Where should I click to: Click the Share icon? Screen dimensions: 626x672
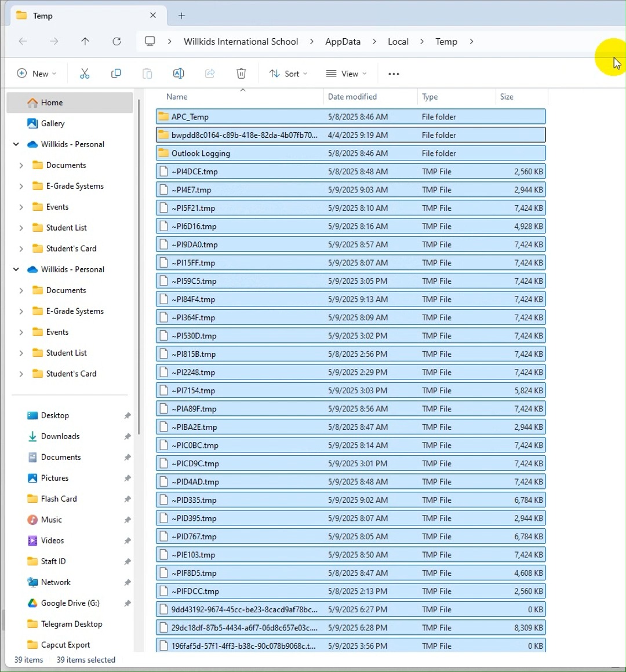pos(210,74)
